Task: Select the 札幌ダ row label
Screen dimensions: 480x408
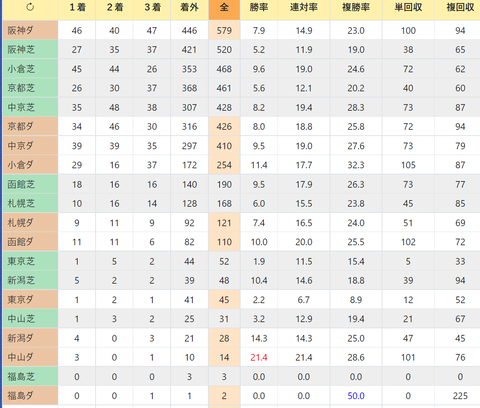Action: click(30, 223)
